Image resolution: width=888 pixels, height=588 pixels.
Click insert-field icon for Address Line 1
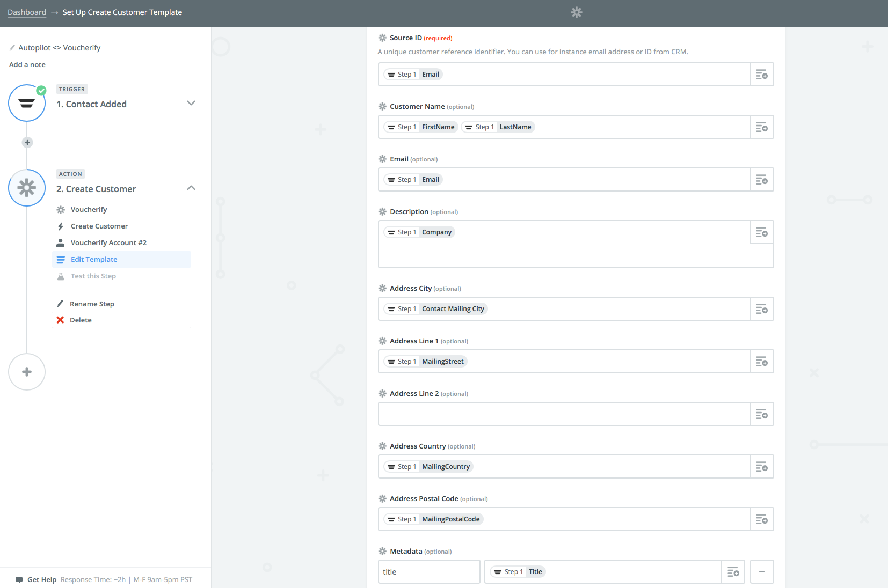(762, 362)
